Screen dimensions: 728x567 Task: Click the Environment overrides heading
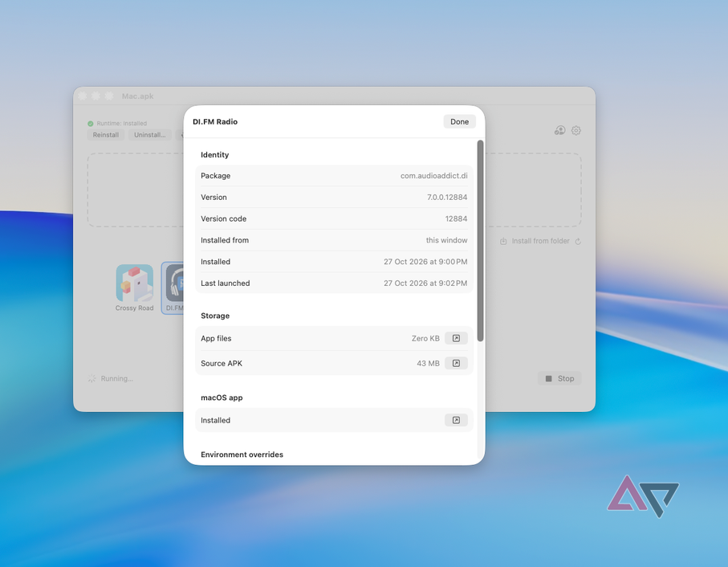[x=242, y=455]
